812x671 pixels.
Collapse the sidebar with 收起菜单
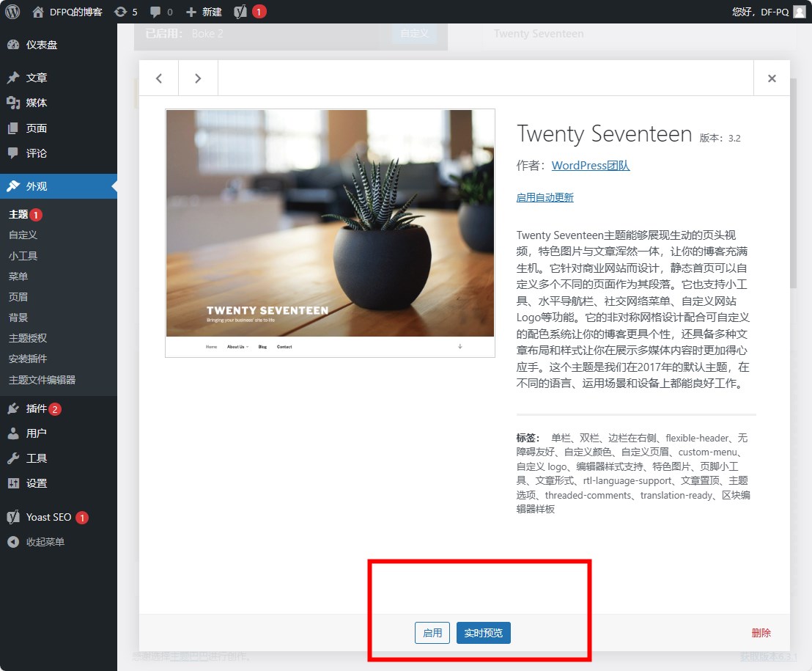[59, 542]
